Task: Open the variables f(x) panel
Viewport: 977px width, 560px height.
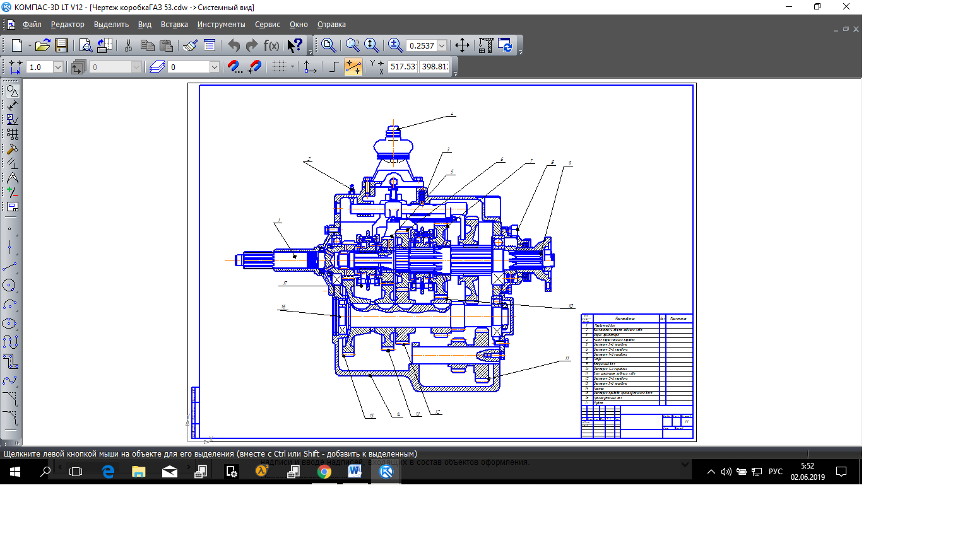Action: [271, 45]
